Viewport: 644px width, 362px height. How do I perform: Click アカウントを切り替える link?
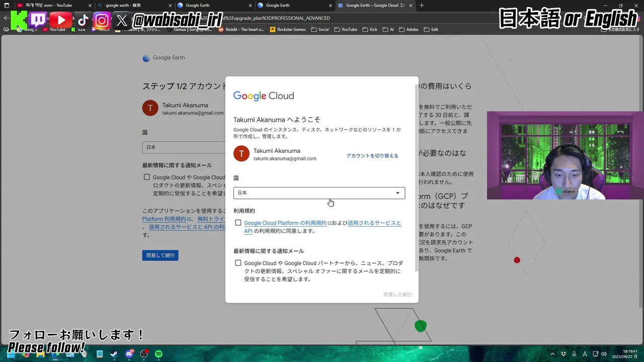[372, 156]
